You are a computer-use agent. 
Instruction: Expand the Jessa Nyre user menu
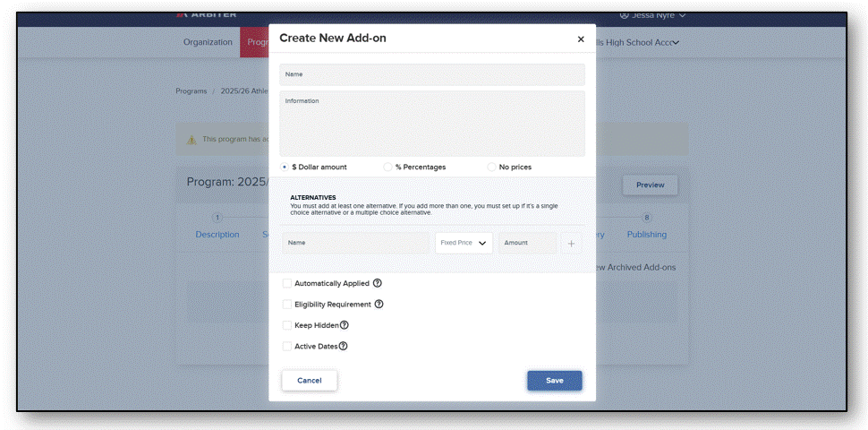tap(682, 15)
